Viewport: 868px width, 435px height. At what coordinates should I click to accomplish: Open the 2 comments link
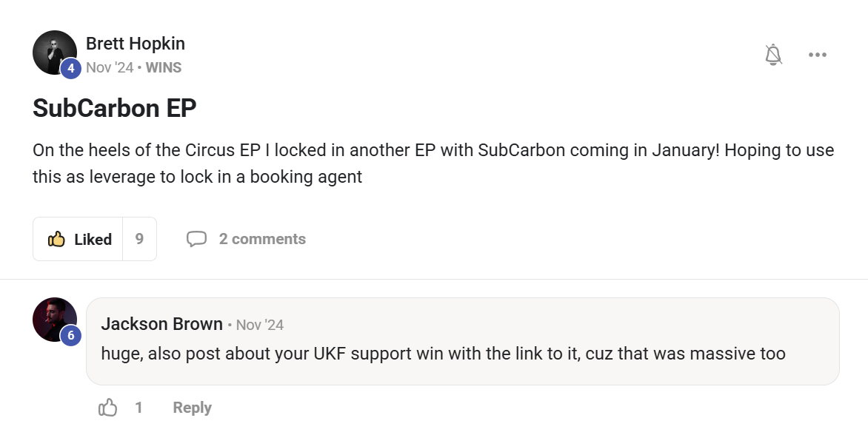pos(262,239)
